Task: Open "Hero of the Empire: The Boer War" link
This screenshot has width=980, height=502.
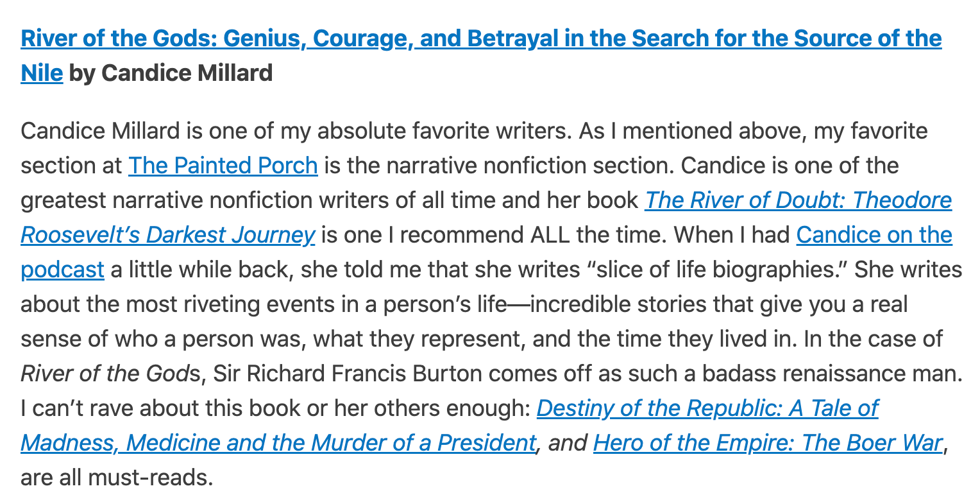Action: (x=768, y=443)
